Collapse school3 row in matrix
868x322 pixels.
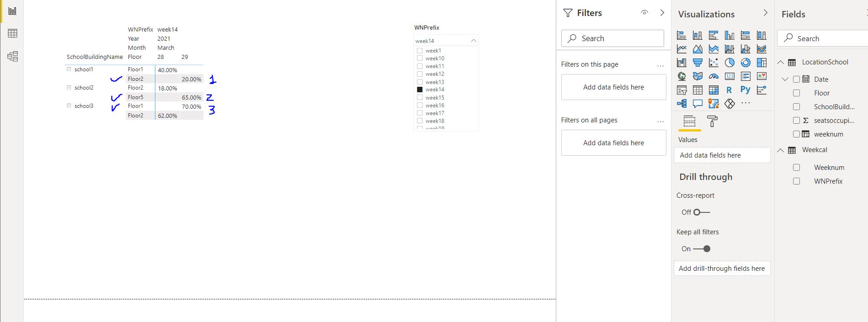click(69, 106)
